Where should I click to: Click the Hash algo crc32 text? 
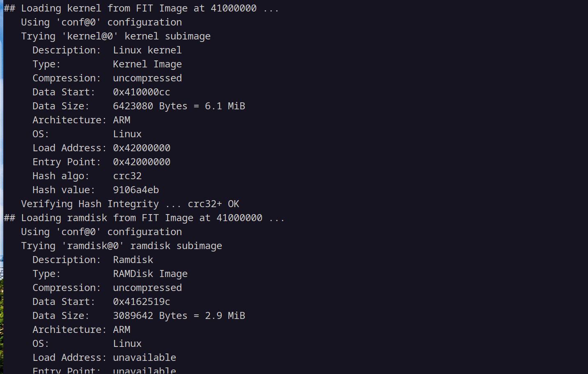point(127,176)
